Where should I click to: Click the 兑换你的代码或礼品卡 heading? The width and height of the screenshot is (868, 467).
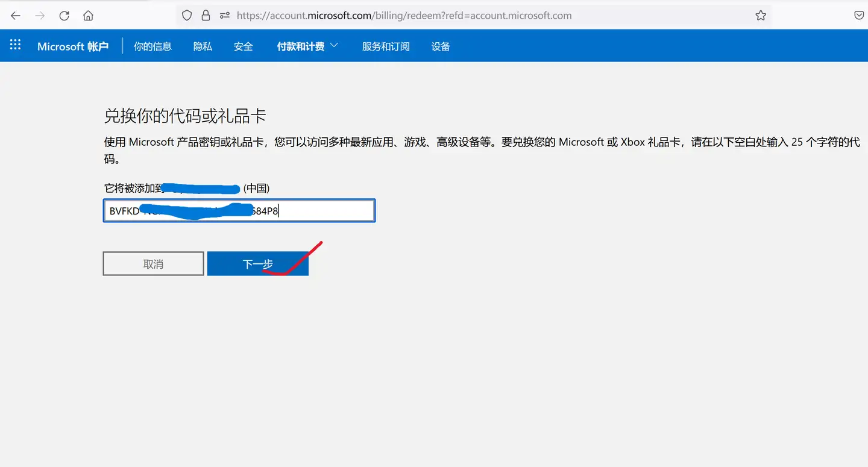pyautogui.click(x=185, y=116)
